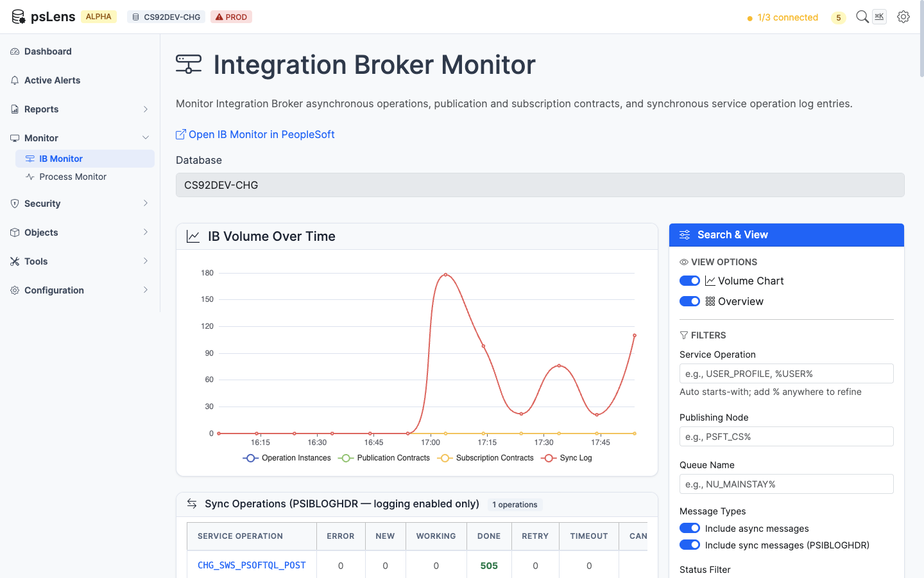Click the Integration Broker title icon
The height and width of the screenshot is (578, 924).
[x=189, y=64]
